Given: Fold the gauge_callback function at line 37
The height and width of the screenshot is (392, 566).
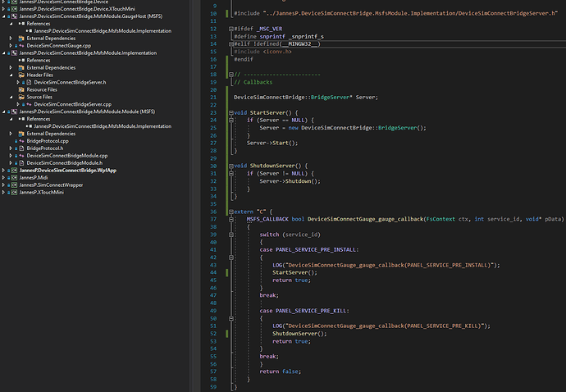Looking at the screenshot, I should (231, 219).
